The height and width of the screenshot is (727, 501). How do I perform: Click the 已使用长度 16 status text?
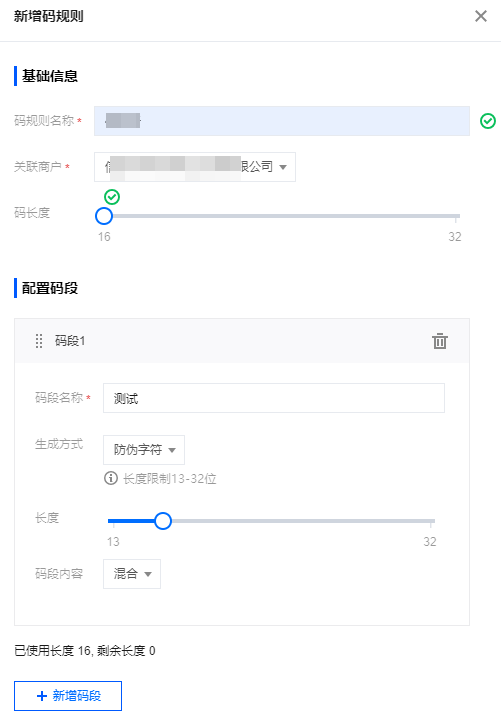(85, 651)
